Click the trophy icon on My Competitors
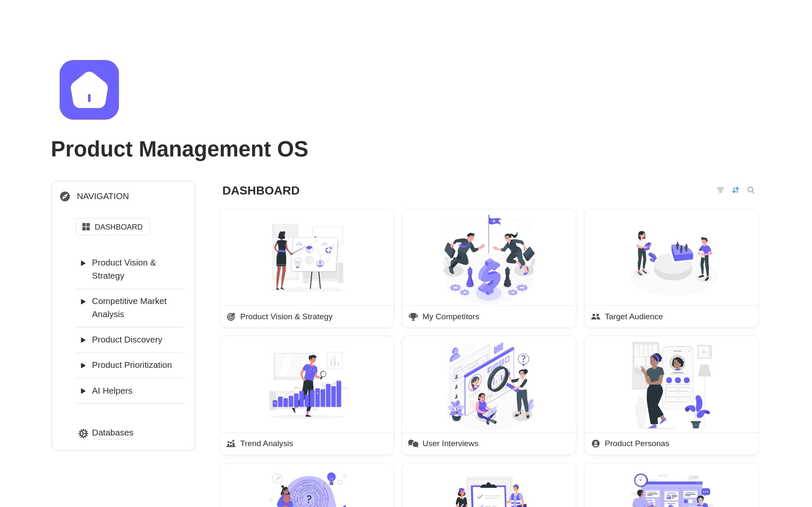This screenshot has width=812, height=507. [413, 317]
